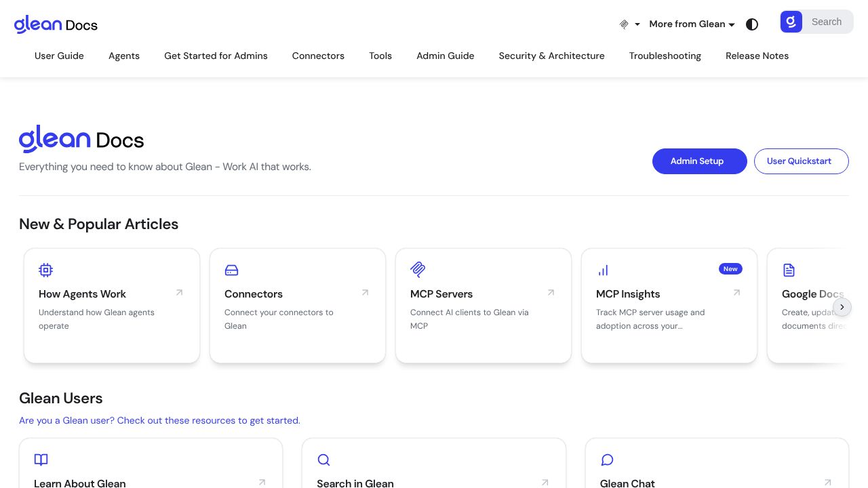Click external arrow on MCP Insights card

[x=736, y=293]
